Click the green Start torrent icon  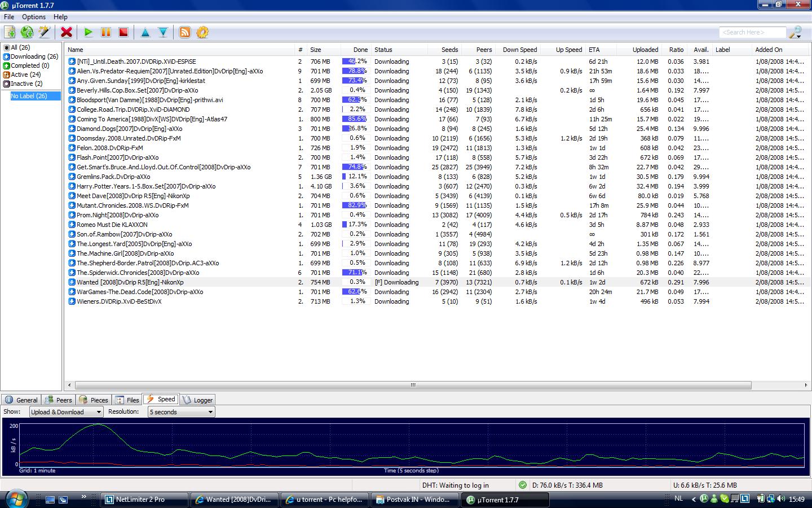coord(88,32)
